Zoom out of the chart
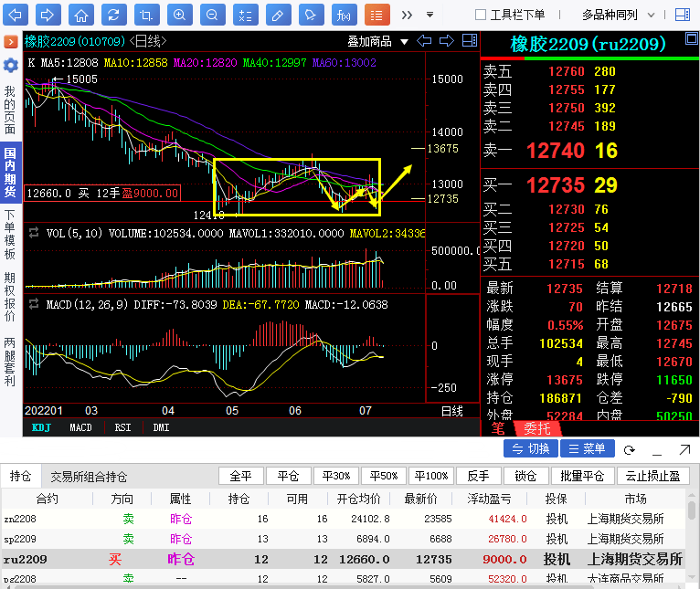The width and height of the screenshot is (700, 589). click(212, 15)
